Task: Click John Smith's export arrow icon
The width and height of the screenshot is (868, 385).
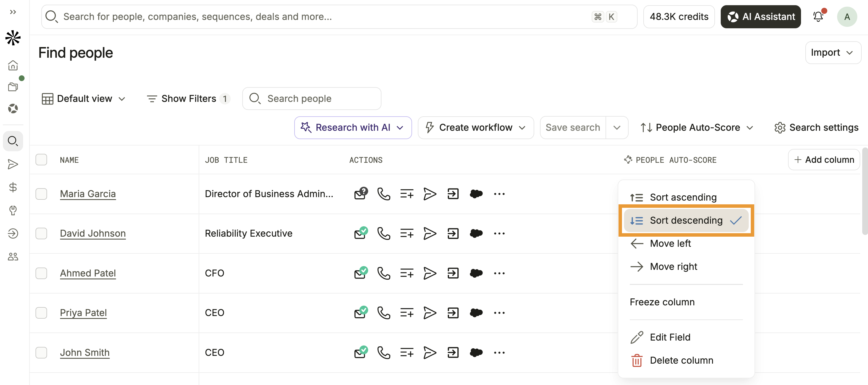Action: [x=453, y=352]
